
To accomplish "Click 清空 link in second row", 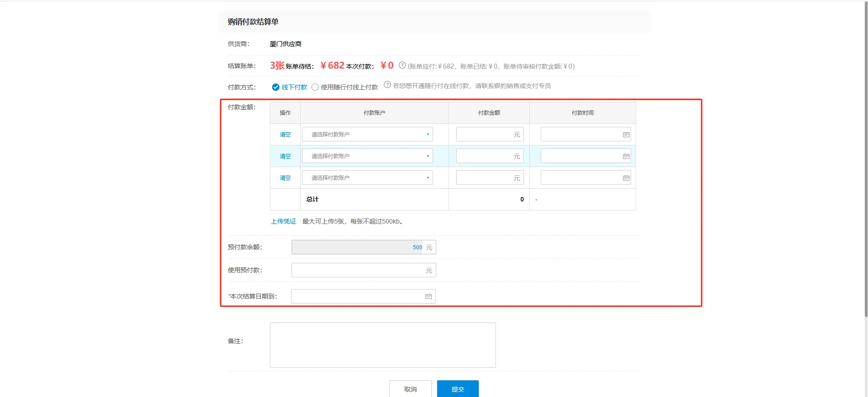I will coord(285,156).
